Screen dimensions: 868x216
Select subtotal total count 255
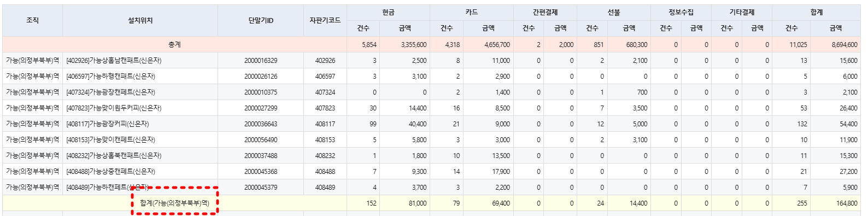[802, 203]
